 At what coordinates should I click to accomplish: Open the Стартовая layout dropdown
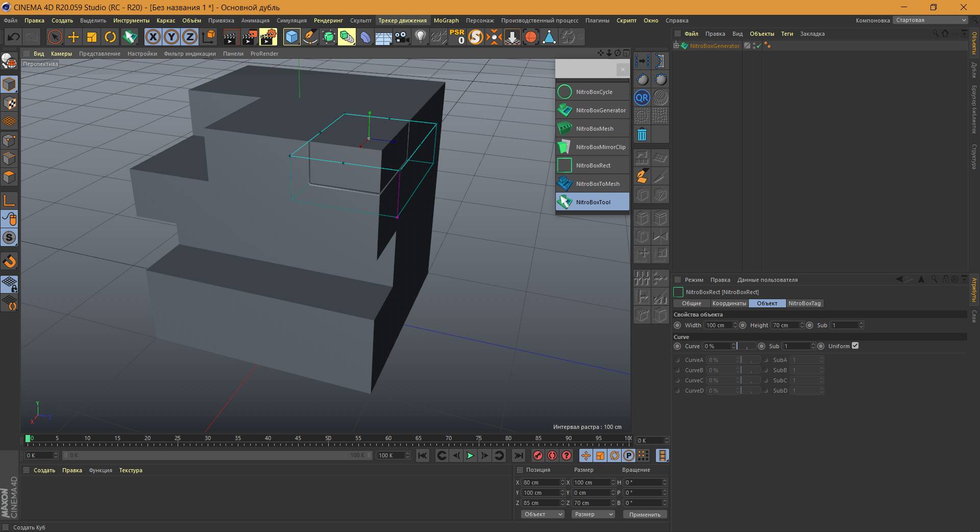930,20
